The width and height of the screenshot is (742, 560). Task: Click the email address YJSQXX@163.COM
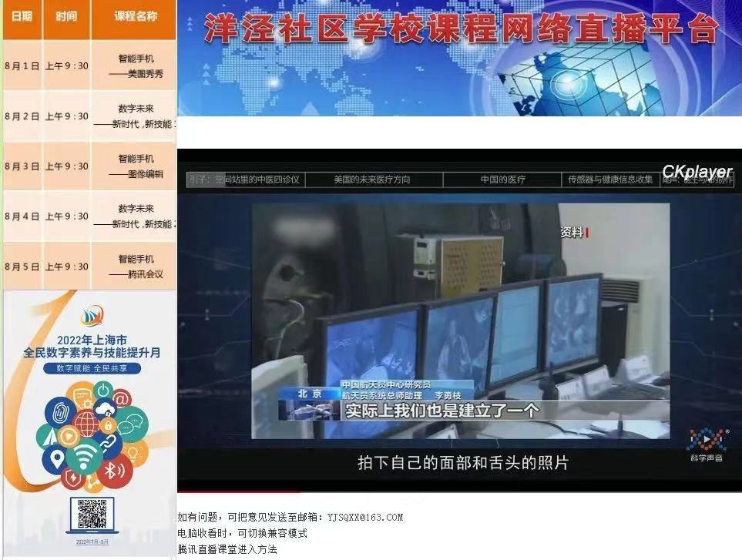[364, 517]
